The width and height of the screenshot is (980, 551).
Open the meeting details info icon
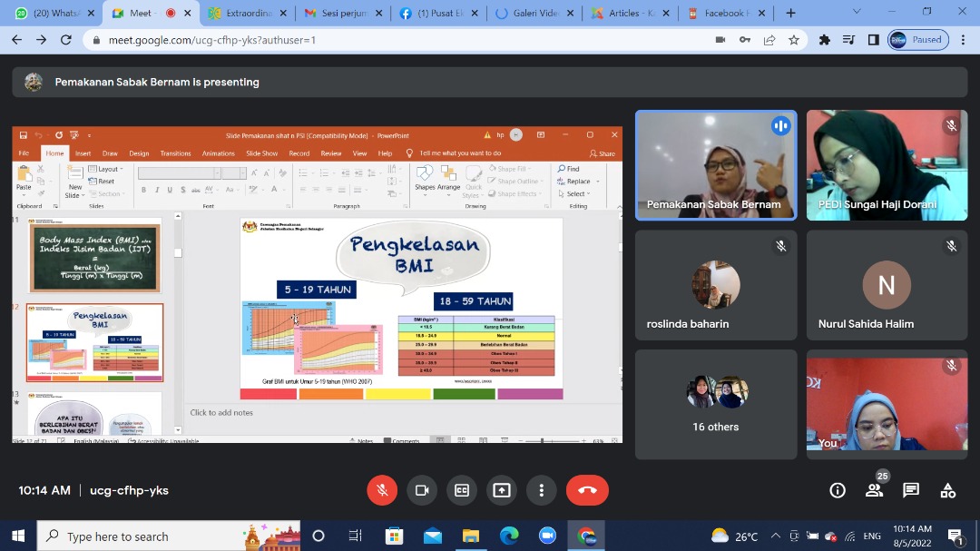pos(838,490)
